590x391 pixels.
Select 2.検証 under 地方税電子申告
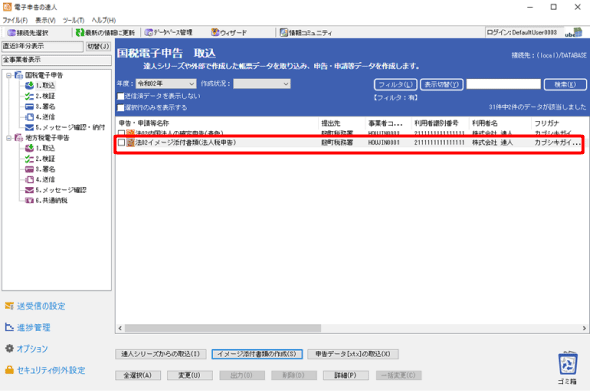click(x=40, y=159)
